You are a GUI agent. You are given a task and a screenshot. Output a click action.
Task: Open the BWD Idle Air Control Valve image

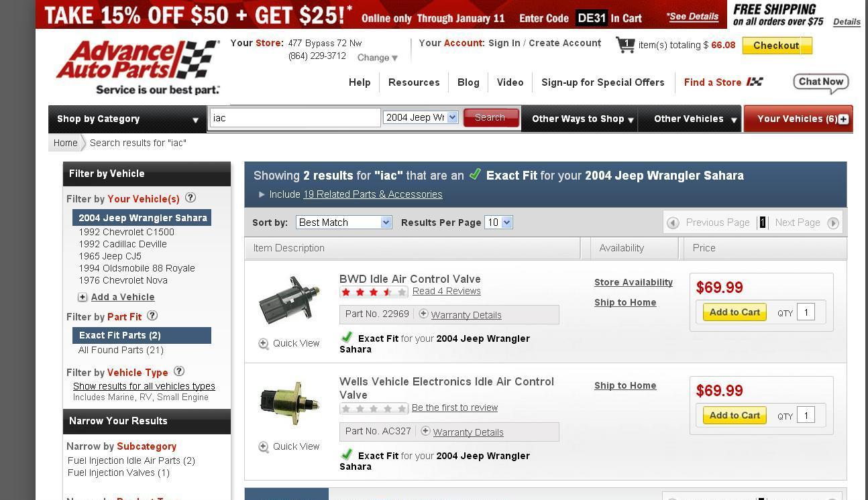tap(290, 299)
